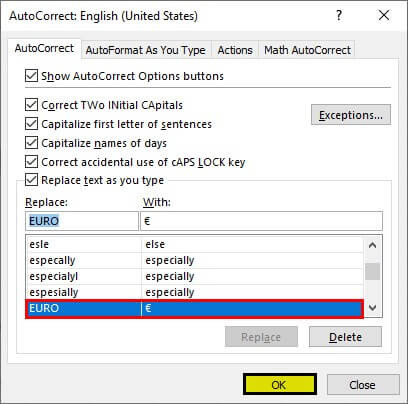
Task: Confirm with the OK button
Action: click(x=280, y=385)
